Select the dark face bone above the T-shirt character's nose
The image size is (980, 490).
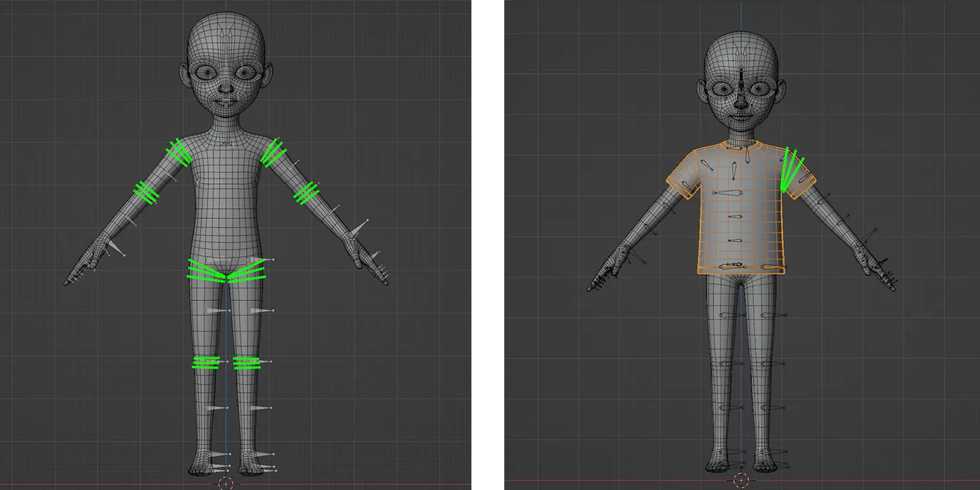pyautogui.click(x=742, y=79)
